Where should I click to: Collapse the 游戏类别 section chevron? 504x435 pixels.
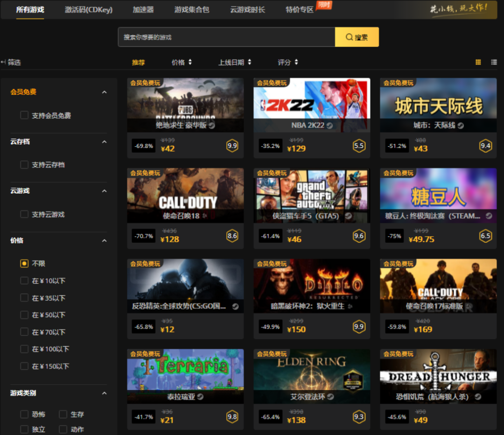tap(104, 393)
